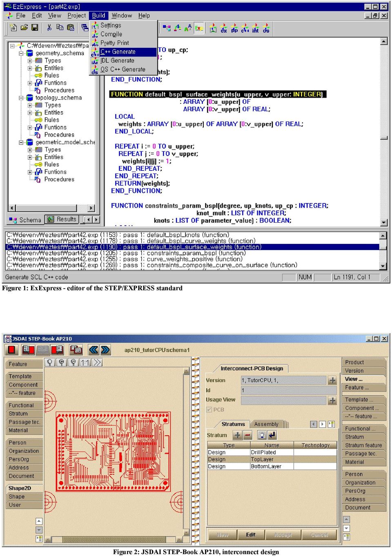392x557 pixels.
Task: Click the red closed book icon in JSDAI toolbar
Action: 11,350
